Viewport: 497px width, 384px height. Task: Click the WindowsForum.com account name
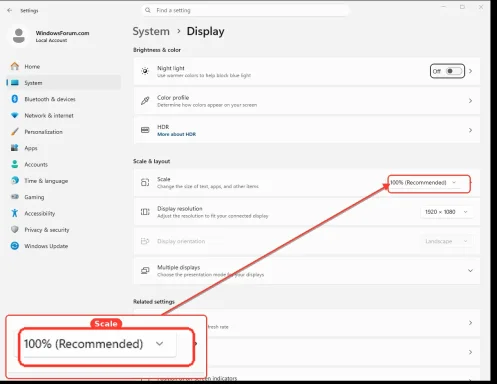(x=62, y=33)
